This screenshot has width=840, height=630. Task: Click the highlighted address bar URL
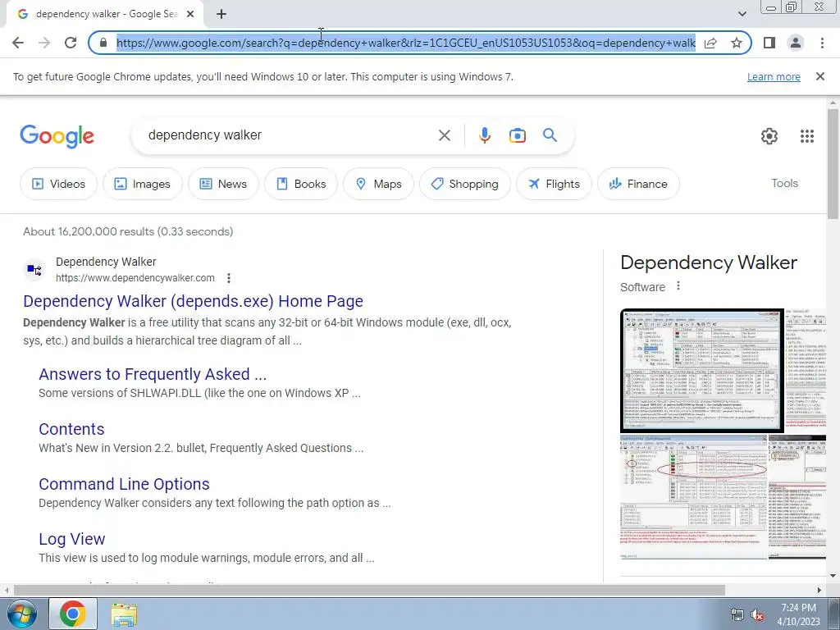(405, 43)
